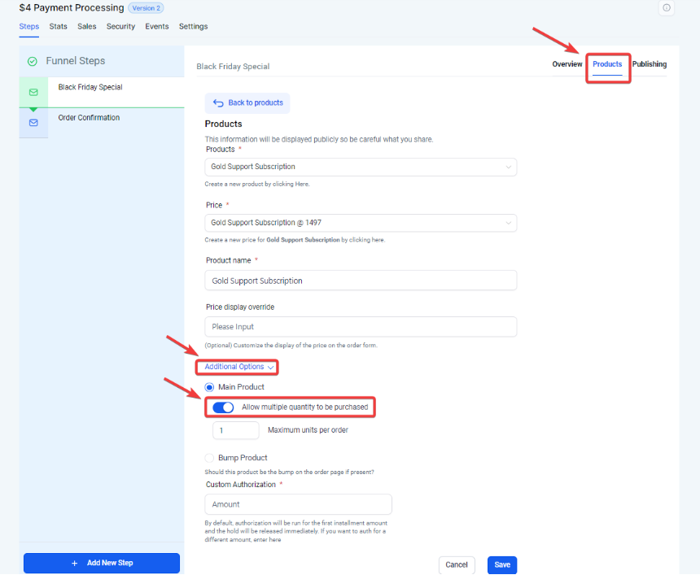Click the Custom Authorization Amount field

298,504
